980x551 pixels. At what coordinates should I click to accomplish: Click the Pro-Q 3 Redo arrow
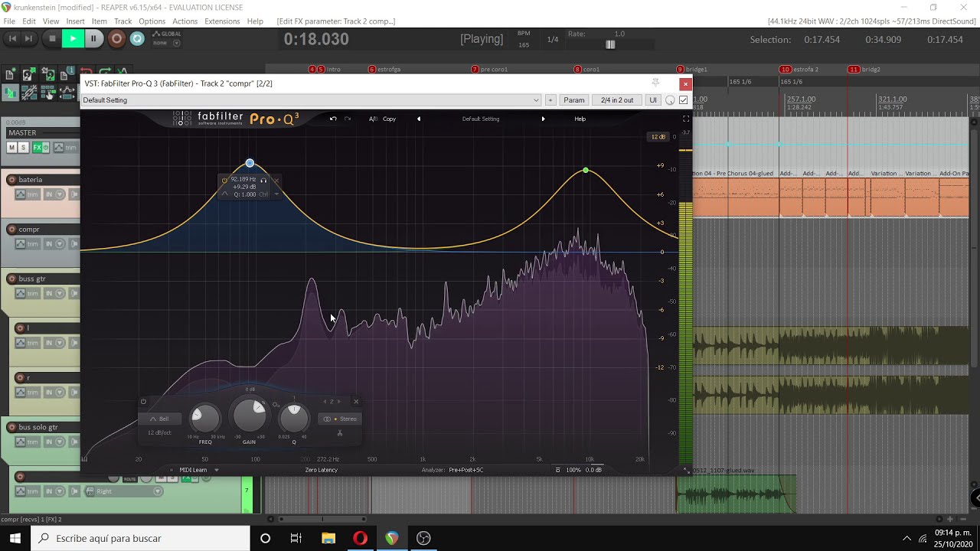[x=348, y=119]
